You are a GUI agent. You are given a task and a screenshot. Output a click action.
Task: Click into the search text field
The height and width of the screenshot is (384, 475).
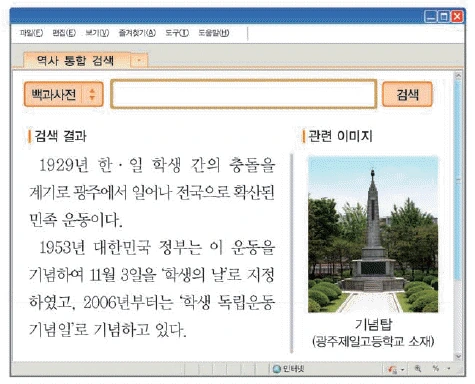(244, 94)
